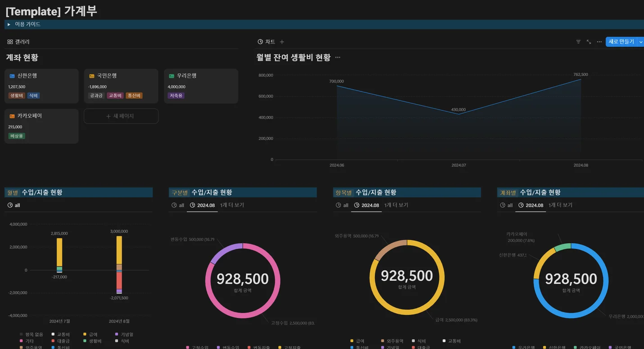Expand 1개 더 보기 under 계좌별 수입/지출 현황

tap(560, 205)
